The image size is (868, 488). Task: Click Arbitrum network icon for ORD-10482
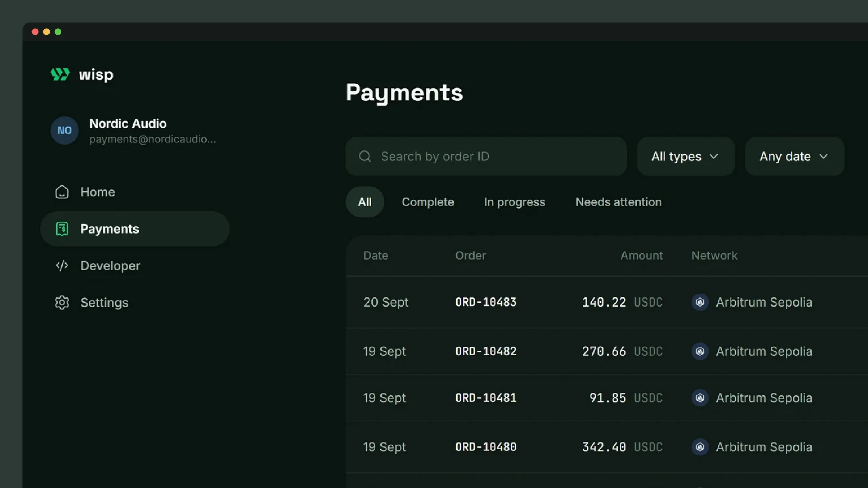click(x=700, y=351)
